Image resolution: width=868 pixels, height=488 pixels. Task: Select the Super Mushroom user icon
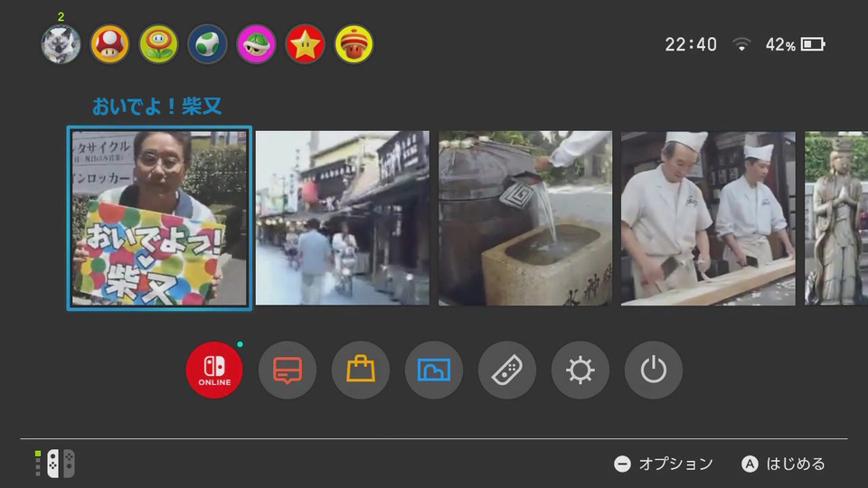tap(109, 44)
